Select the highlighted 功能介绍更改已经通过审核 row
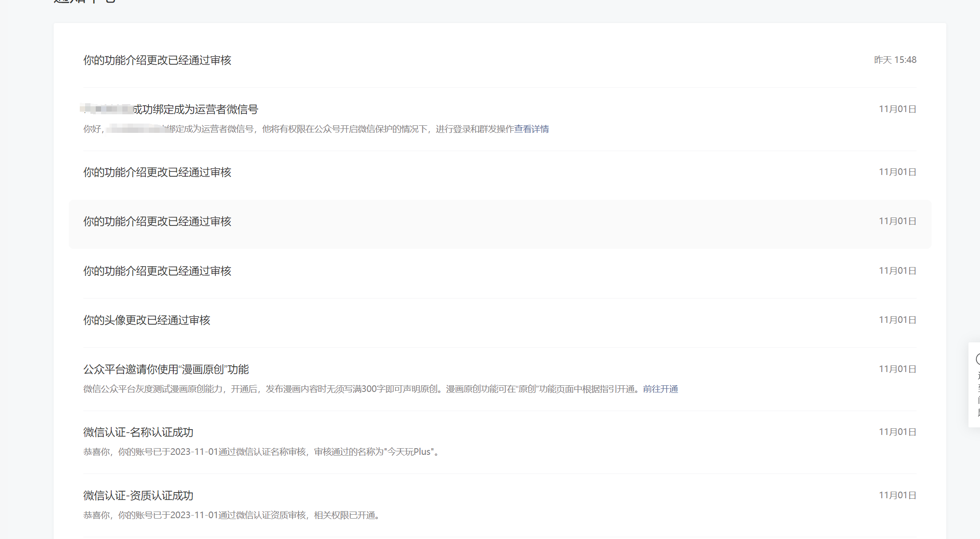Image resolution: width=980 pixels, height=539 pixels. click(x=157, y=221)
